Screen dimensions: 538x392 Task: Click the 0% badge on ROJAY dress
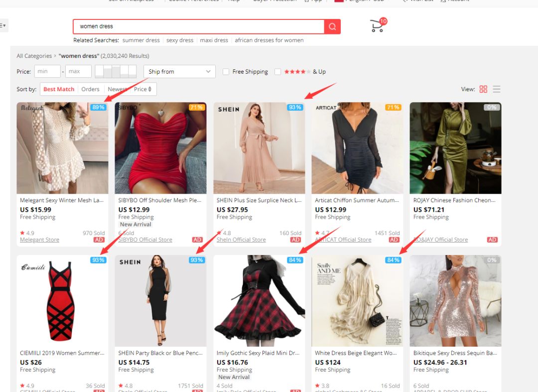[492, 107]
